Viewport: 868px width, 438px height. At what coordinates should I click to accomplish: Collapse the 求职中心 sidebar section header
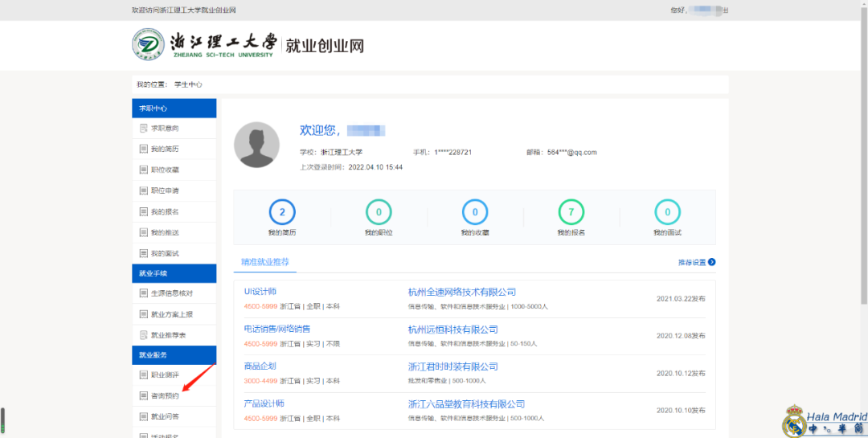pos(174,108)
